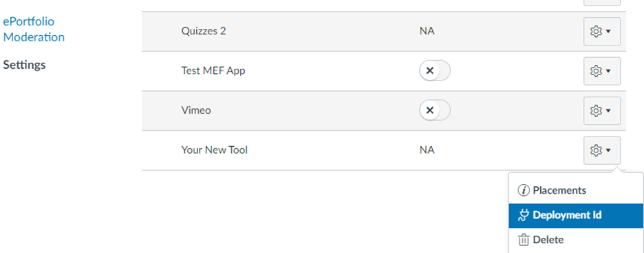Expand the caret arrow in Test MEF App row
The width and height of the screenshot is (644, 253).
(608, 71)
